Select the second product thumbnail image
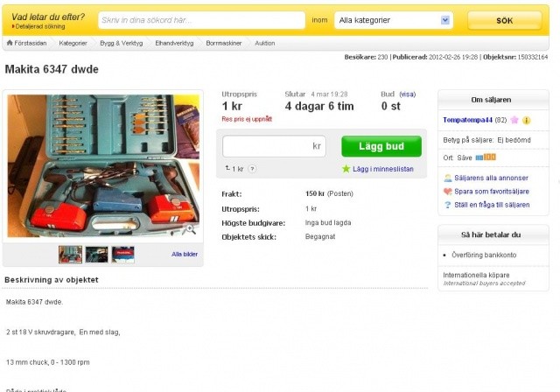The width and height of the screenshot is (560, 392). 97,255
